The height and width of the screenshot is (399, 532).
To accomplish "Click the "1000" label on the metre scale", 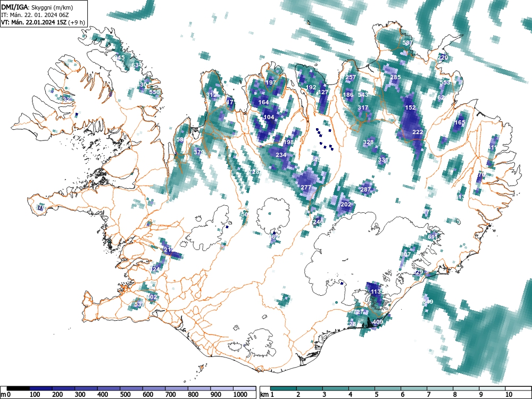I will tap(240, 395).
